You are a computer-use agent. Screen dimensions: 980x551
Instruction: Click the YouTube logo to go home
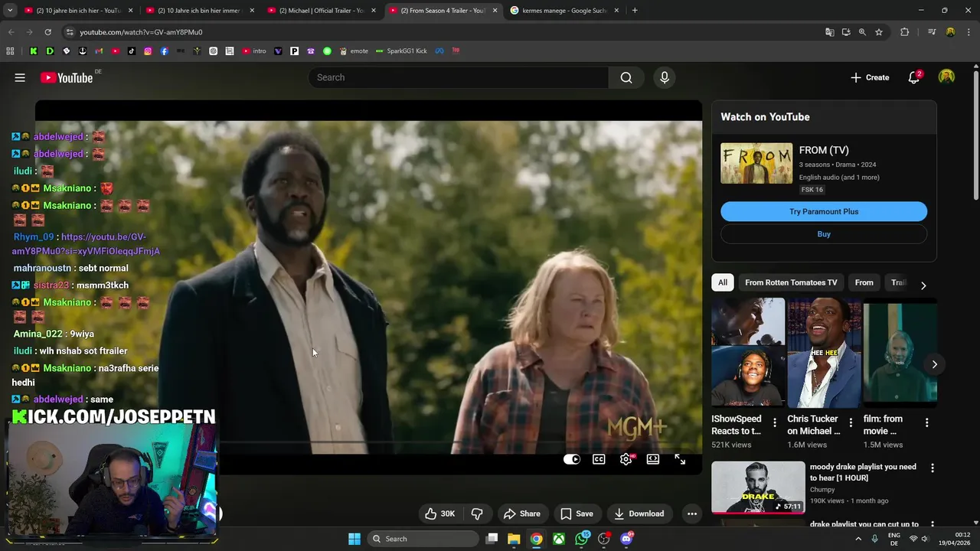(x=67, y=77)
